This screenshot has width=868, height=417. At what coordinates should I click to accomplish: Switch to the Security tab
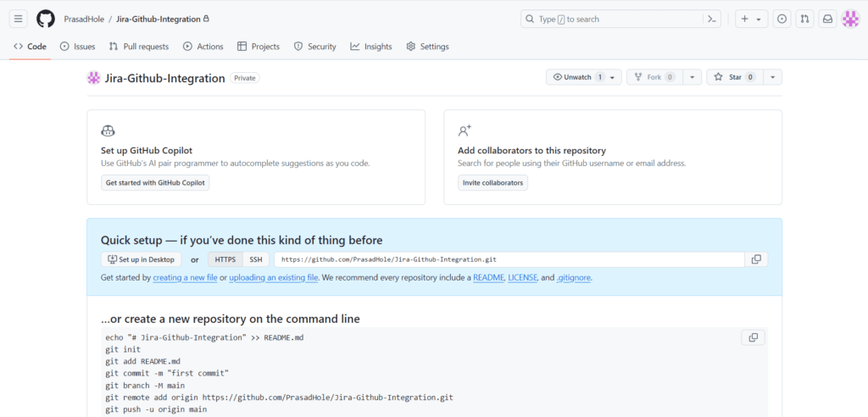315,47
